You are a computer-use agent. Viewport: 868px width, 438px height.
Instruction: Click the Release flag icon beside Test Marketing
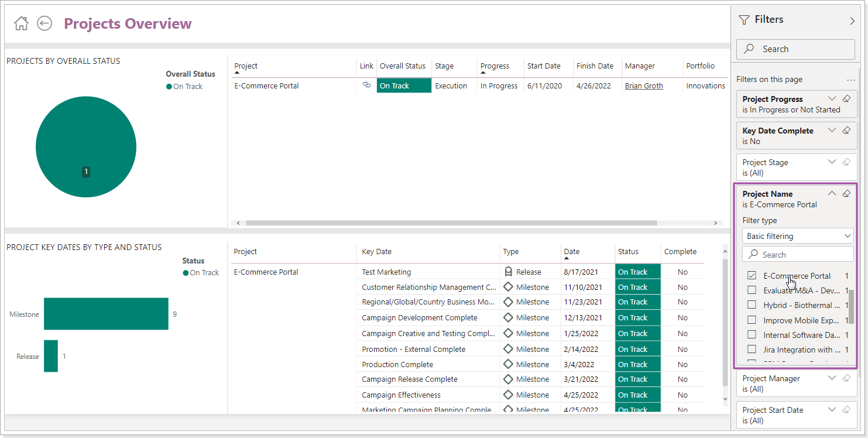(507, 271)
